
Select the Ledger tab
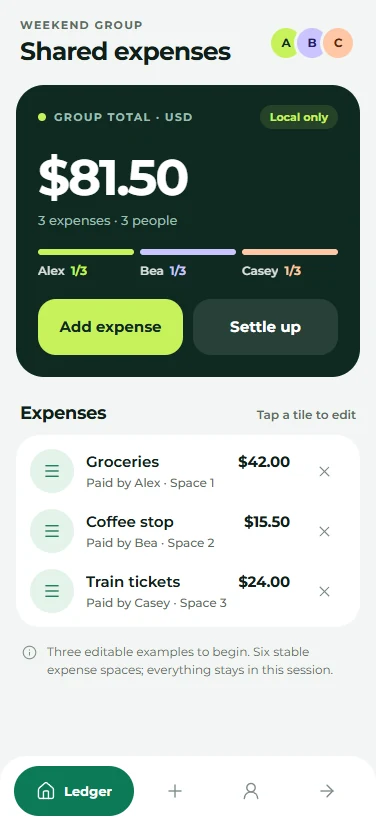pos(74,791)
